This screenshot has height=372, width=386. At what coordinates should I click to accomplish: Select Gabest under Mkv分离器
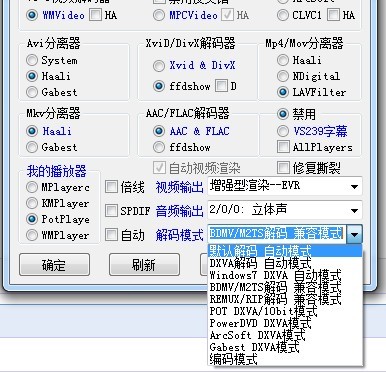[32, 147]
